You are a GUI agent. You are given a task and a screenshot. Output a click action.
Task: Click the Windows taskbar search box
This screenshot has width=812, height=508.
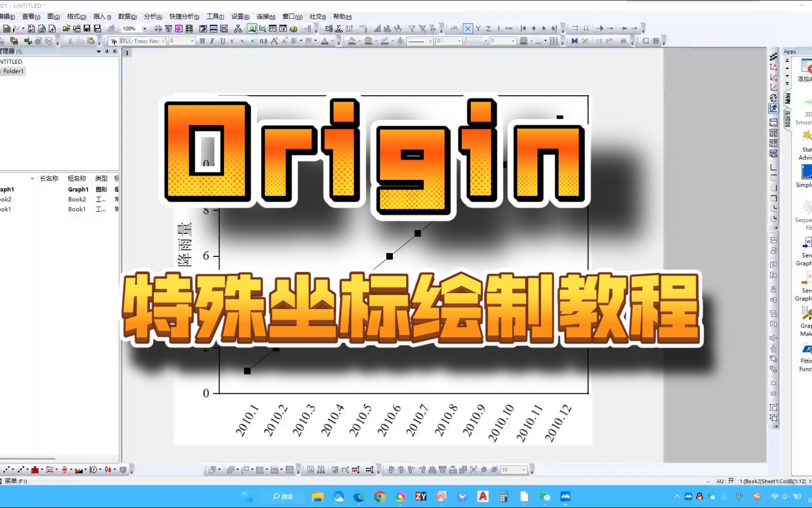click(283, 496)
